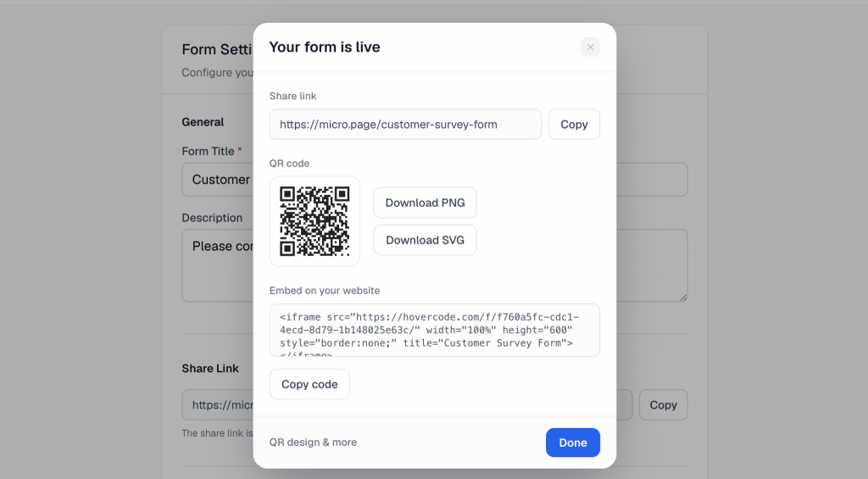Click the share link URL field in dialog
868x479 pixels.
(x=405, y=124)
